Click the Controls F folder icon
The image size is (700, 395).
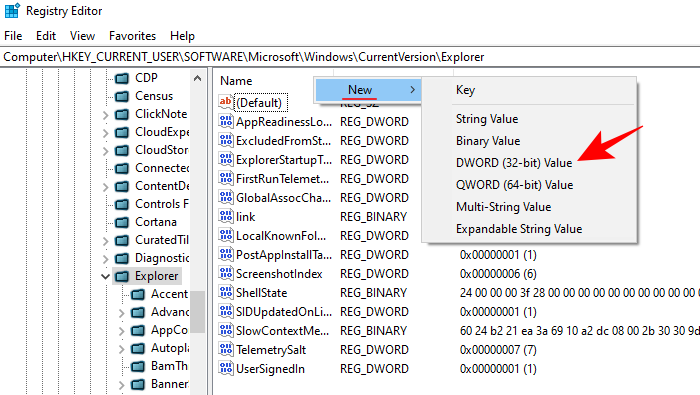(x=122, y=204)
